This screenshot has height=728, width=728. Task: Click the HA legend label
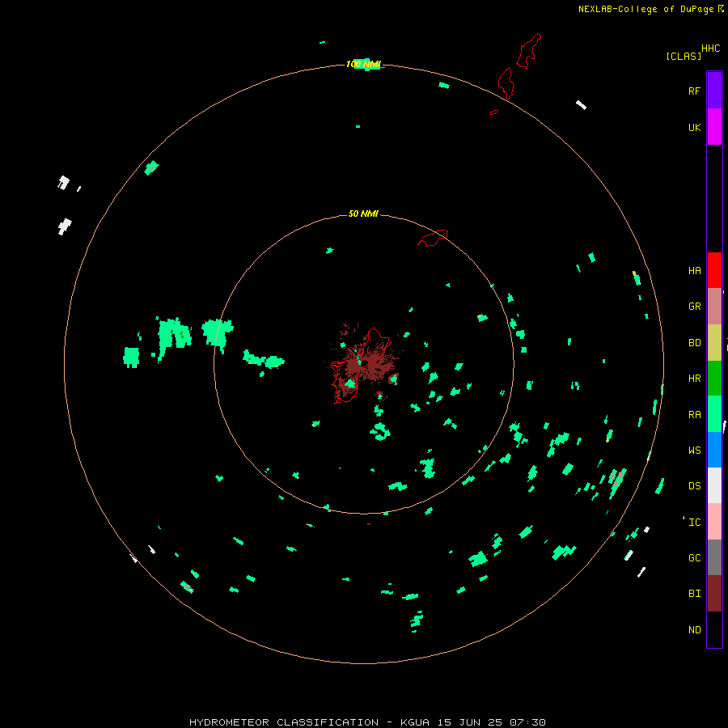coord(694,270)
